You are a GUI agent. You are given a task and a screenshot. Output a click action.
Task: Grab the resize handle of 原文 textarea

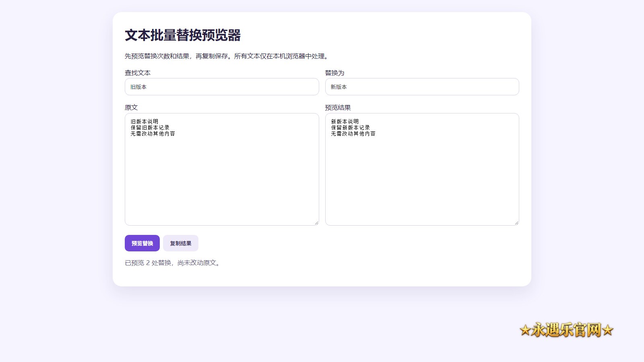(316, 223)
